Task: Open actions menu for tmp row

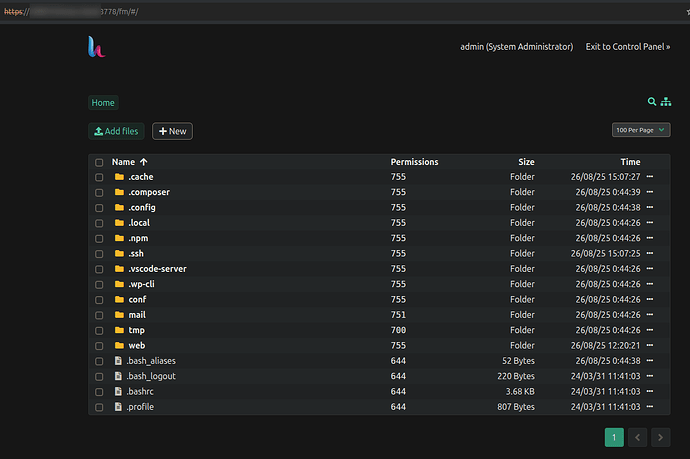Action: [650, 330]
